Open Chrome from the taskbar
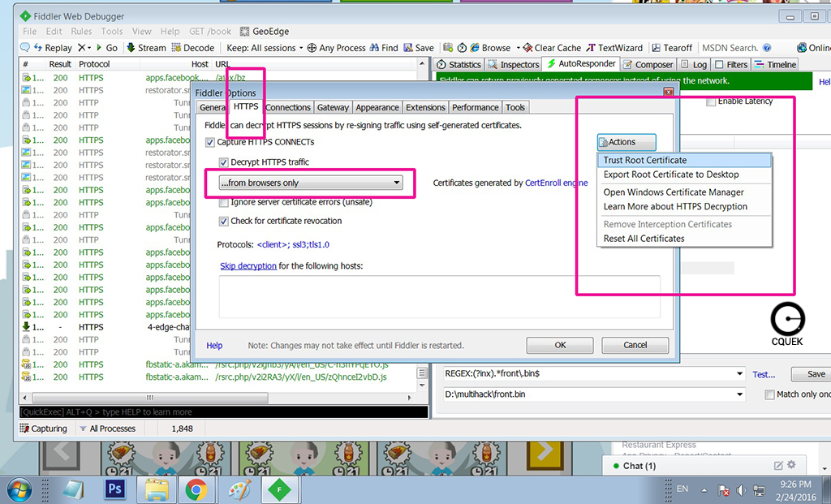Image resolution: width=831 pixels, height=504 pixels. coord(196,489)
